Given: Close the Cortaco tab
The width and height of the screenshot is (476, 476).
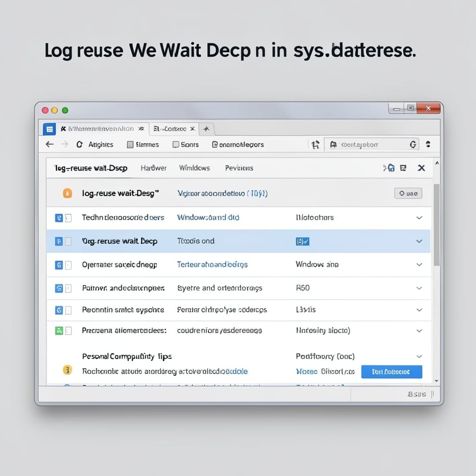Looking at the screenshot, I should click(x=192, y=129).
